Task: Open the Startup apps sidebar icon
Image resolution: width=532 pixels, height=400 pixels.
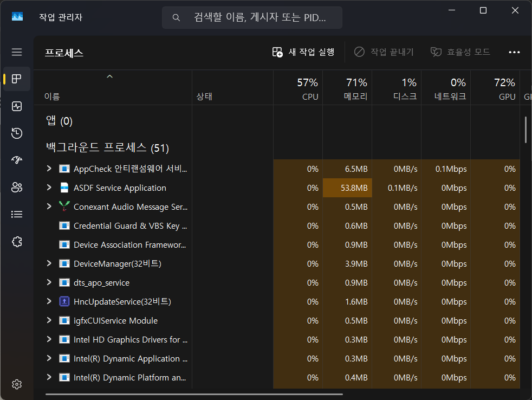Action: [x=17, y=160]
